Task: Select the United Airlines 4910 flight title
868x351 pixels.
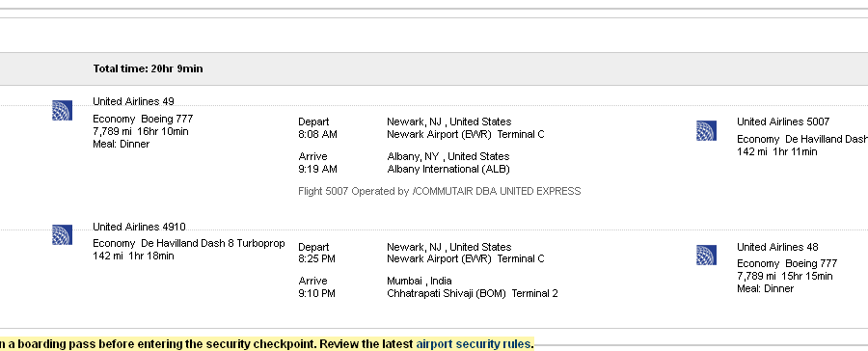Action: [x=139, y=227]
